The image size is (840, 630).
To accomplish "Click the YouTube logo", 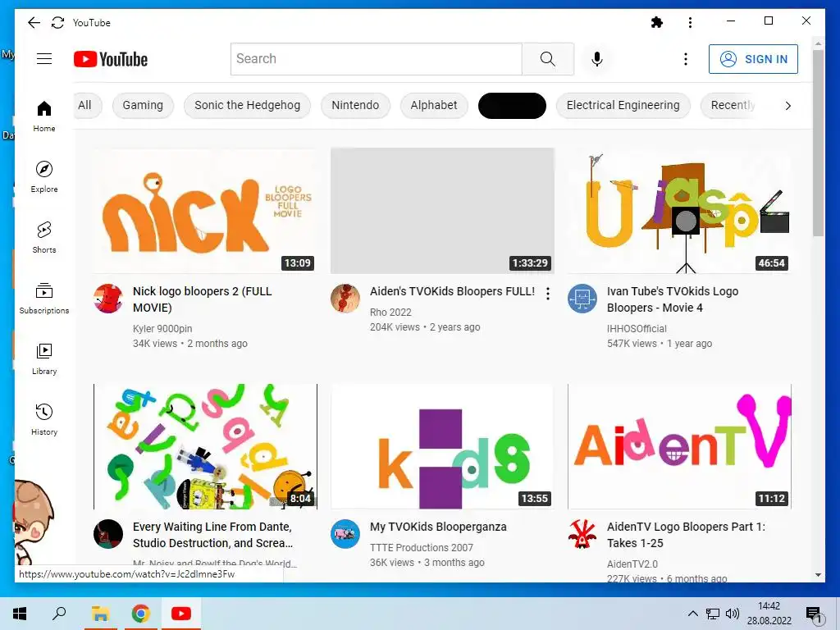I will (111, 59).
